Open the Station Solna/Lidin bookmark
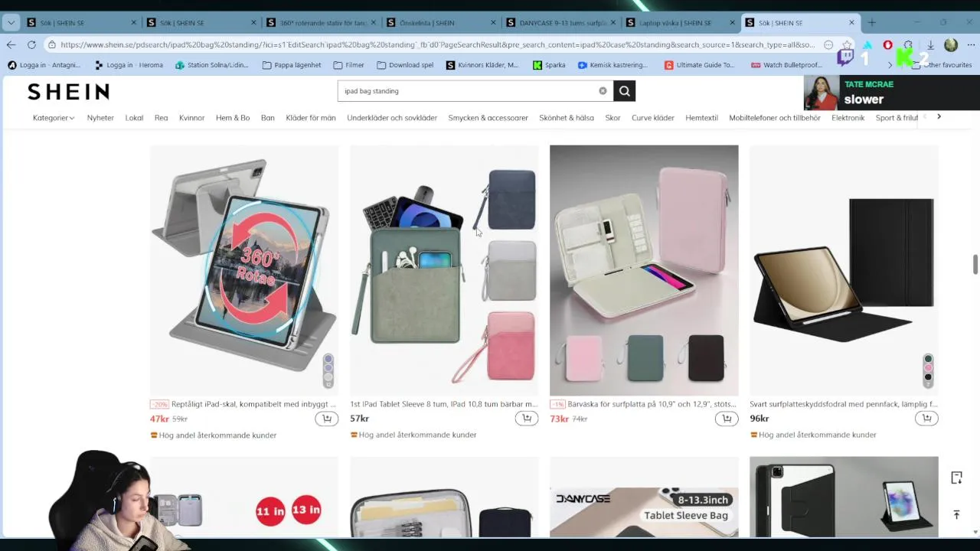This screenshot has height=551, width=980. click(x=212, y=65)
